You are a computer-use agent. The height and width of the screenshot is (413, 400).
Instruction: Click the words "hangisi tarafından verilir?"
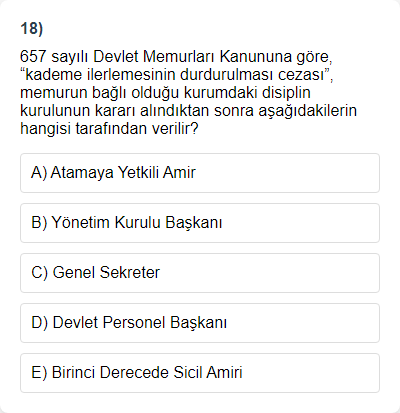pyautogui.click(x=109, y=129)
